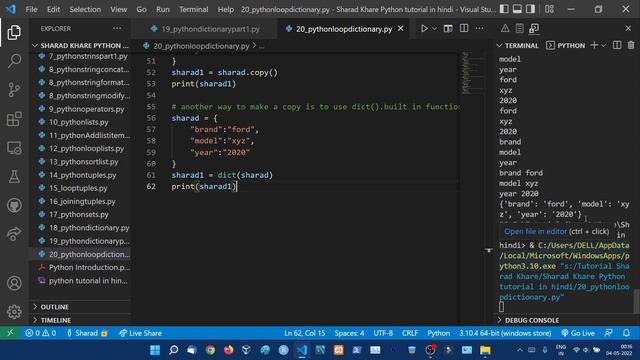Expand the TIMELINE section
The height and width of the screenshot is (360, 640).
click(x=81, y=320)
